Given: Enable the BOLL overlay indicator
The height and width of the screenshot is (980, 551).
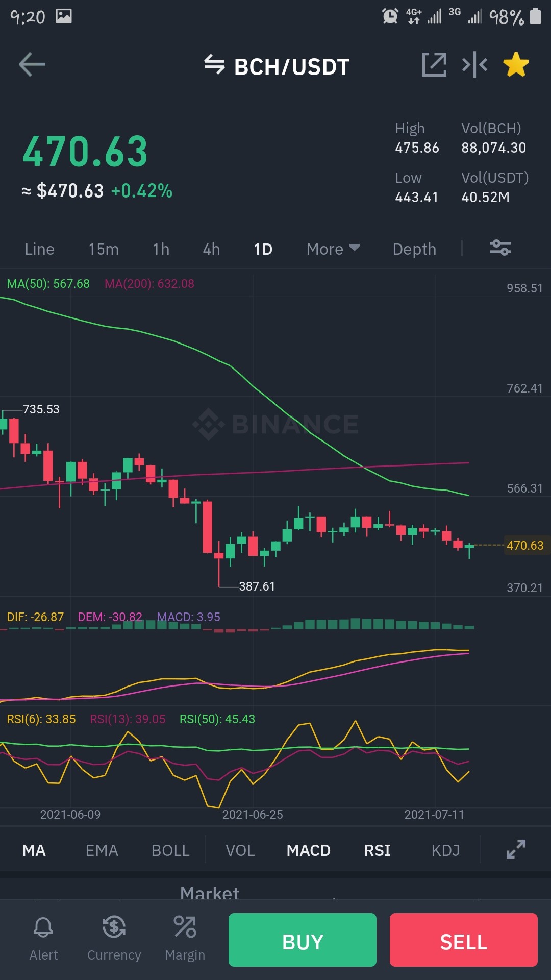Looking at the screenshot, I should tap(170, 850).
